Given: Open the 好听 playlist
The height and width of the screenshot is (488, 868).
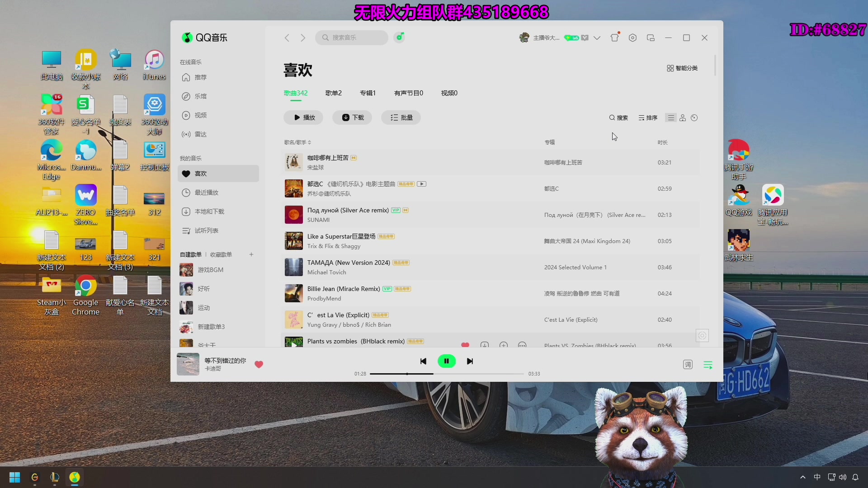Looking at the screenshot, I should [x=218, y=289].
